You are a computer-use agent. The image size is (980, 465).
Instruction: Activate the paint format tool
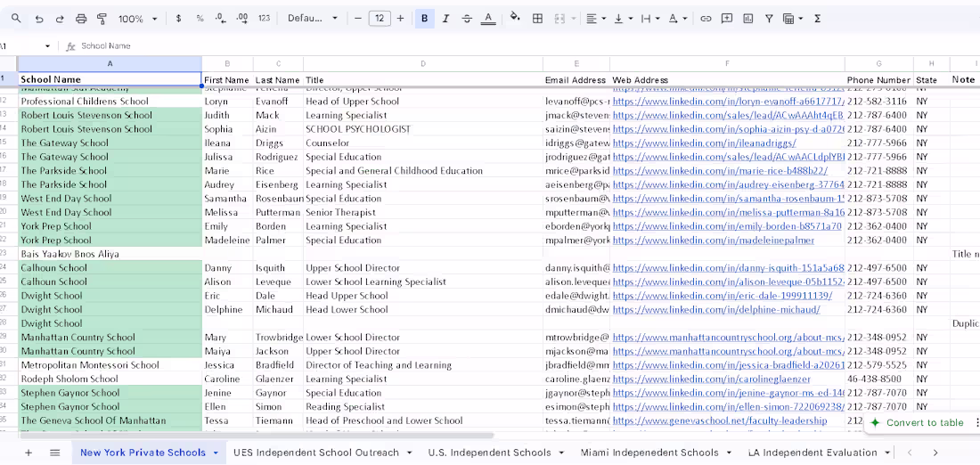point(102,19)
